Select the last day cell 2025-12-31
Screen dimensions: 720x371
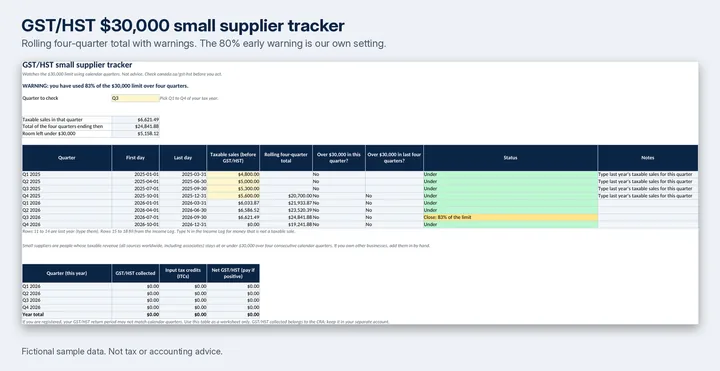pyautogui.click(x=183, y=196)
